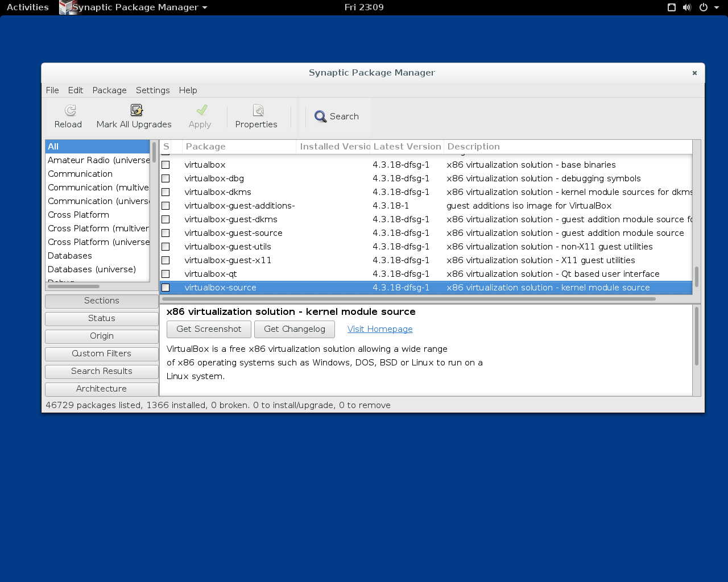Click the power icon in top bar
The image size is (728, 582).
coord(704,7)
